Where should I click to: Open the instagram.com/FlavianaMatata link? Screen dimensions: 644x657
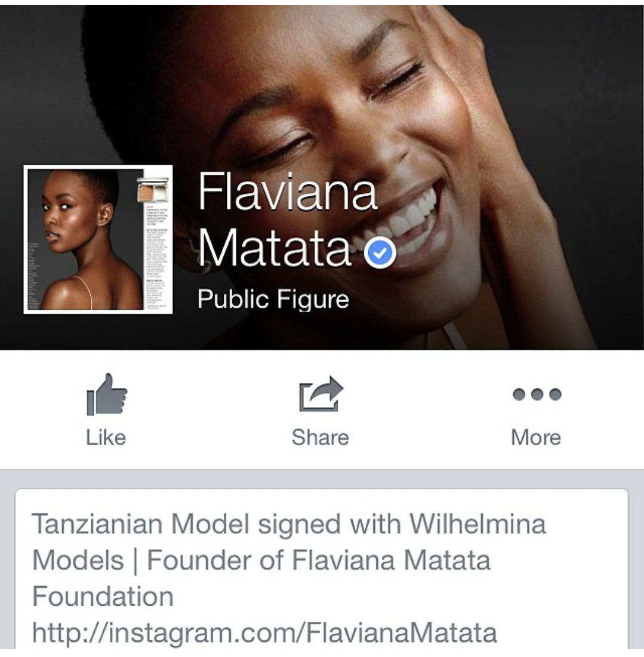[264, 633]
